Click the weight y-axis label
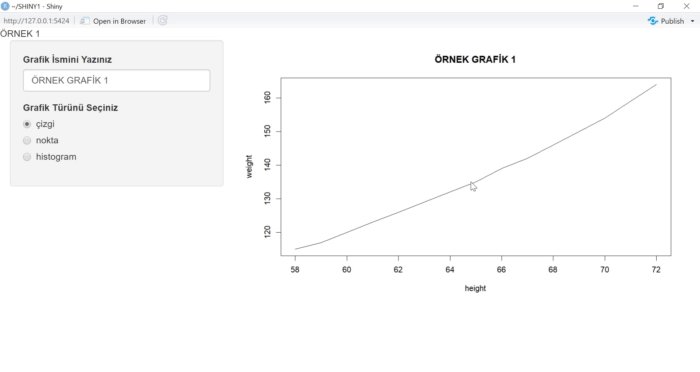 coord(249,167)
